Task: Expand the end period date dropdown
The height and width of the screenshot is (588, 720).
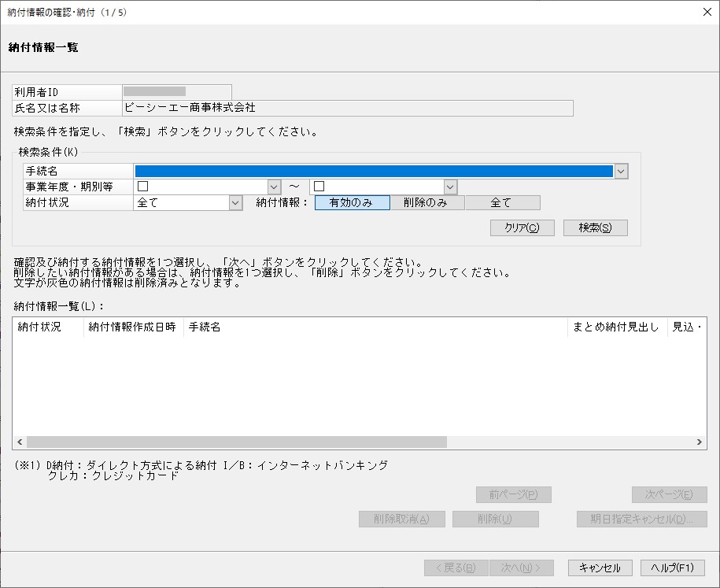Action: 450,187
